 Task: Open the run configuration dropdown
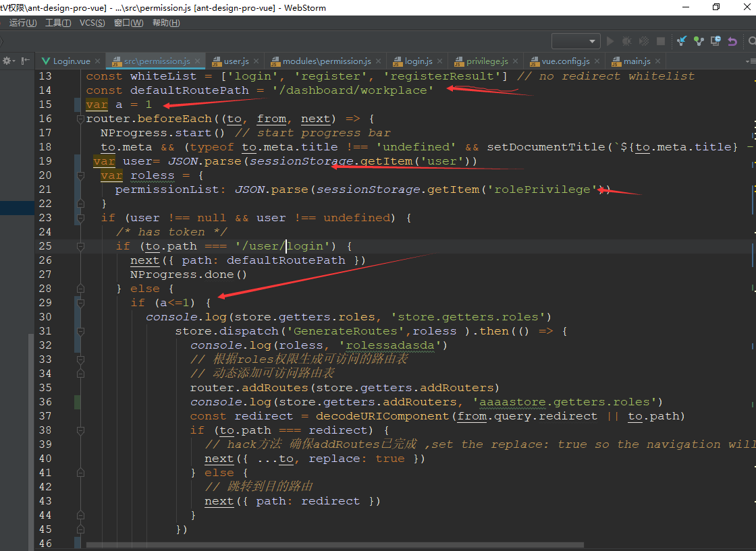click(576, 41)
